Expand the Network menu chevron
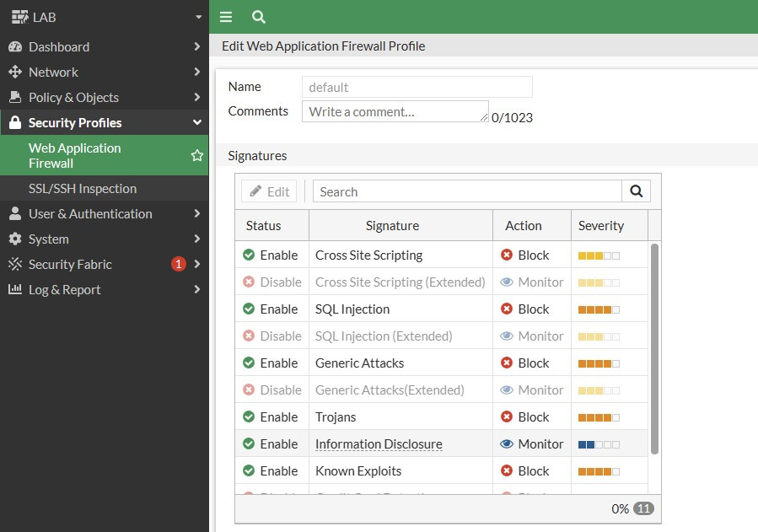The image size is (758, 532). click(x=196, y=72)
